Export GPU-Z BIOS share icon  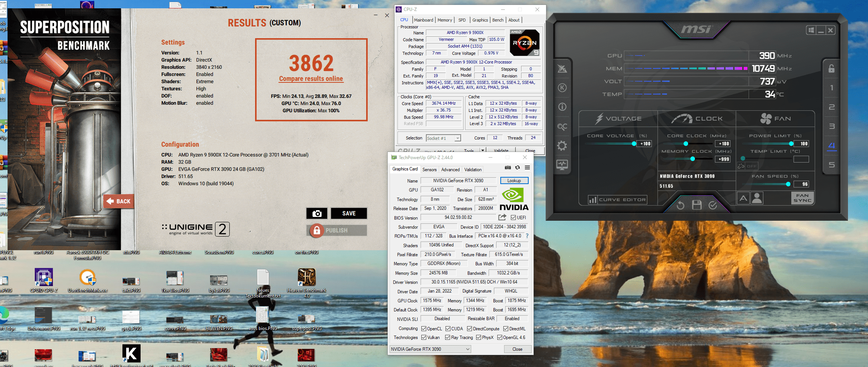click(502, 217)
